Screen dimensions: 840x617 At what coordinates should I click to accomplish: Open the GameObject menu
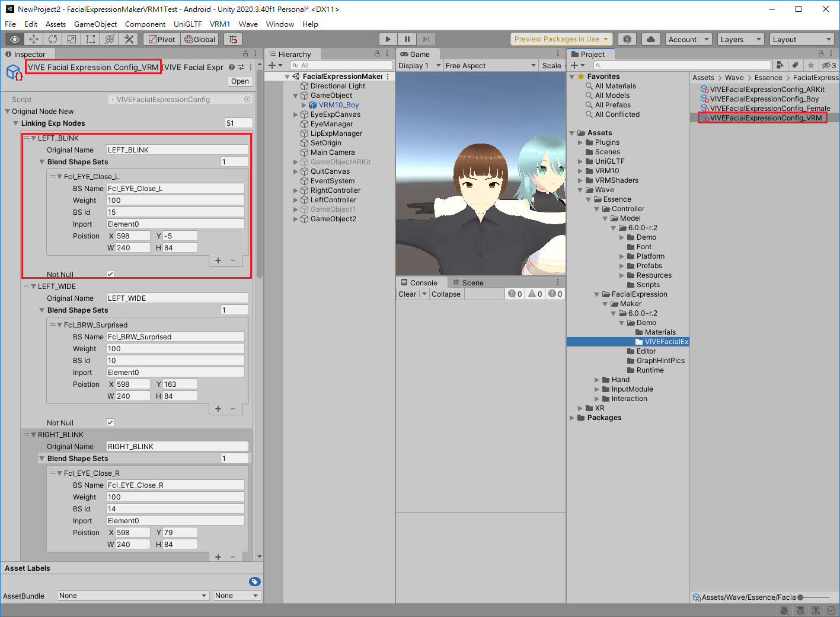[x=95, y=24]
